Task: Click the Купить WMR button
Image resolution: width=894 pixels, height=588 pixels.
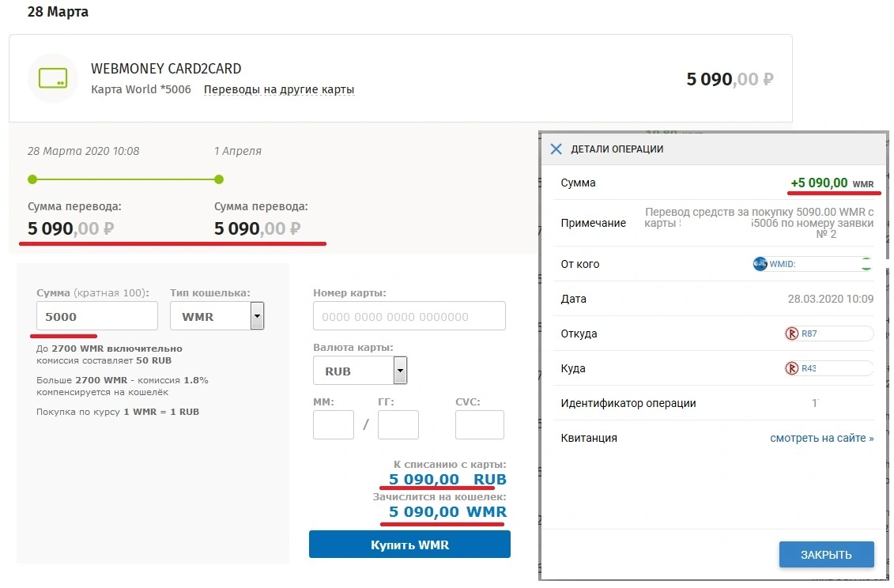Action: (409, 545)
